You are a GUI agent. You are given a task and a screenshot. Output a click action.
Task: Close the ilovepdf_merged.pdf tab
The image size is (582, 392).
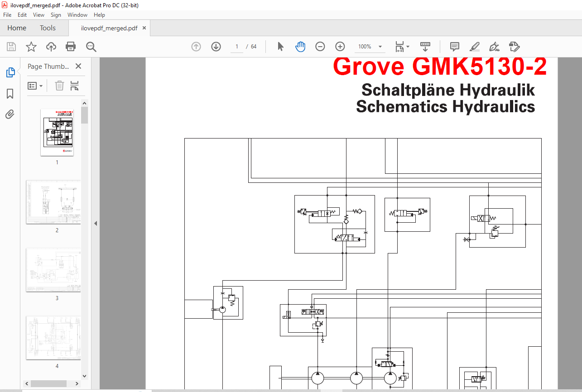pos(144,28)
